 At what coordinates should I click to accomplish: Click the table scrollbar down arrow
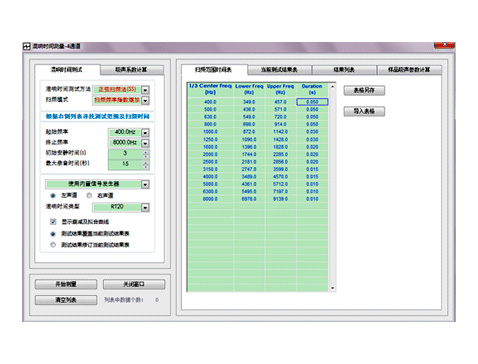tap(332, 288)
